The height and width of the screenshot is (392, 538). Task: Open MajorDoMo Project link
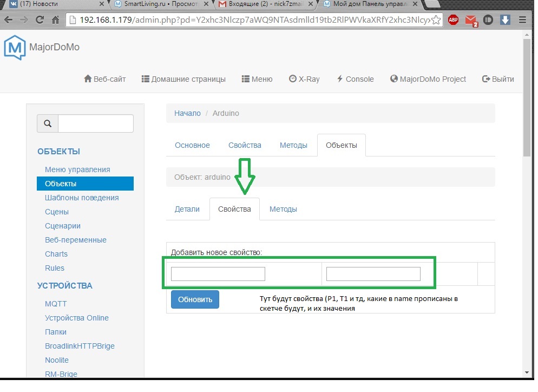(x=428, y=79)
